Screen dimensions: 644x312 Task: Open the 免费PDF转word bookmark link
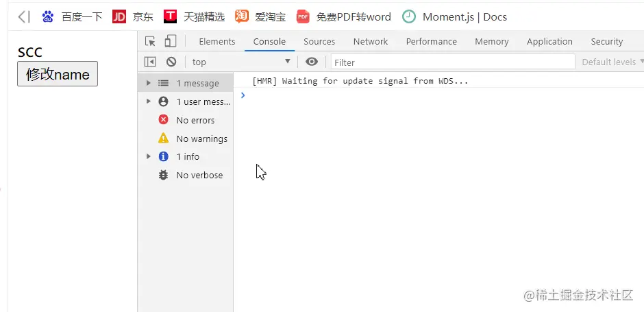(x=354, y=17)
